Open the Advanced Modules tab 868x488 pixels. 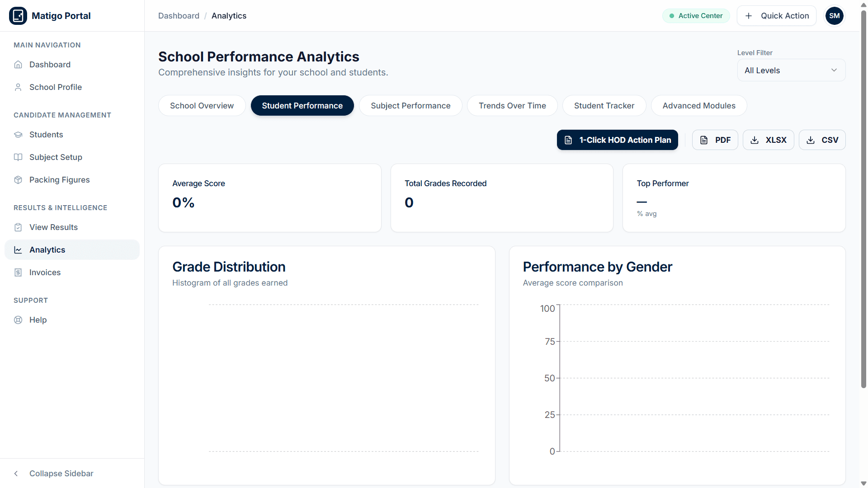point(699,106)
